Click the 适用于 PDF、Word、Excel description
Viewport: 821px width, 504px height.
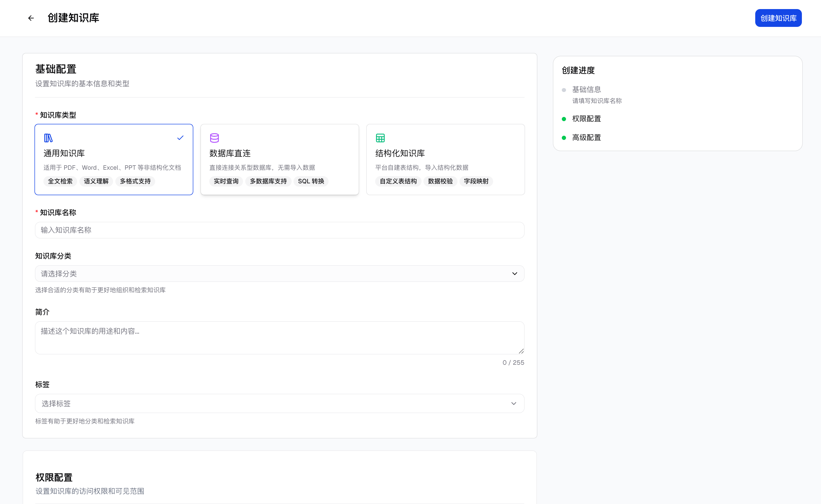click(112, 167)
